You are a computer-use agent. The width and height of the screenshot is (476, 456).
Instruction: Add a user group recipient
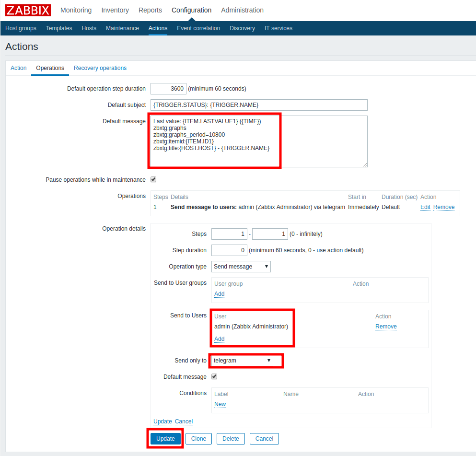click(220, 294)
